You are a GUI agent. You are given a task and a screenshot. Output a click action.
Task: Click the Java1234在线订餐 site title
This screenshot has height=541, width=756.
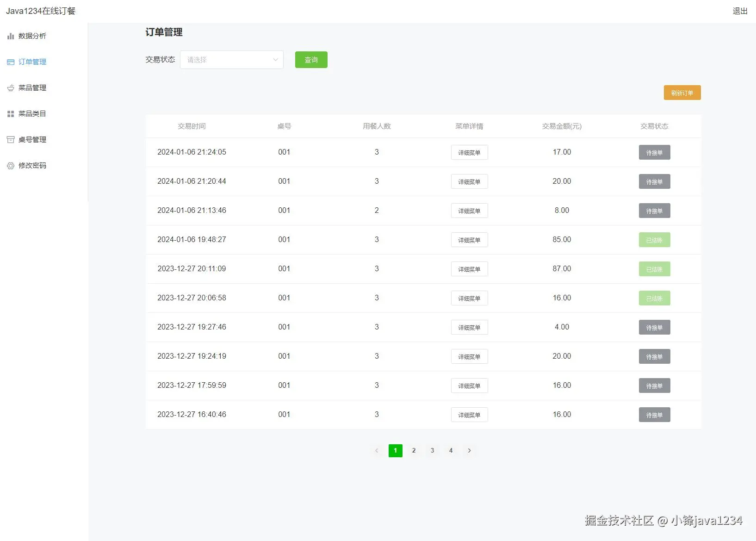pos(41,11)
